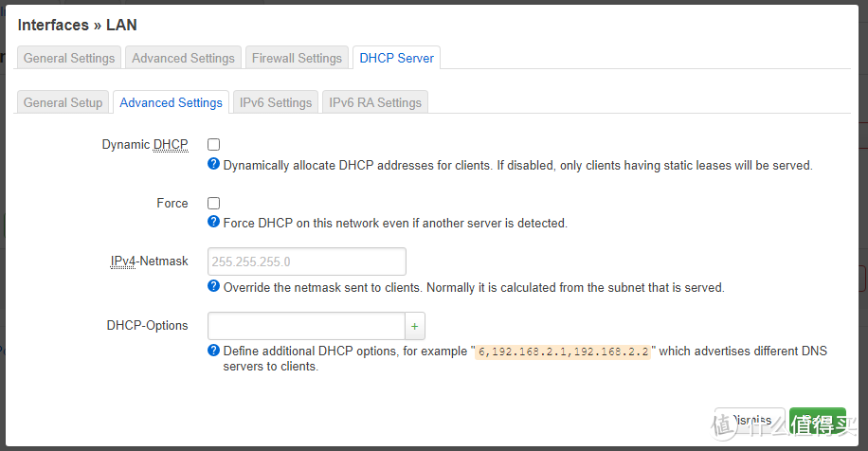Image resolution: width=868 pixels, height=451 pixels.
Task: Click the help icon beside Force DHCP description
Action: pyautogui.click(x=213, y=223)
